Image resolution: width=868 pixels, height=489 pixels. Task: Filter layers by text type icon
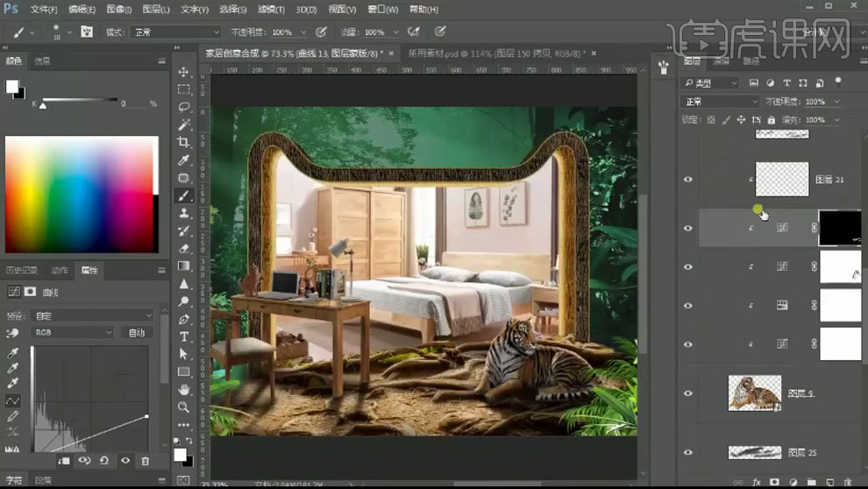(786, 83)
